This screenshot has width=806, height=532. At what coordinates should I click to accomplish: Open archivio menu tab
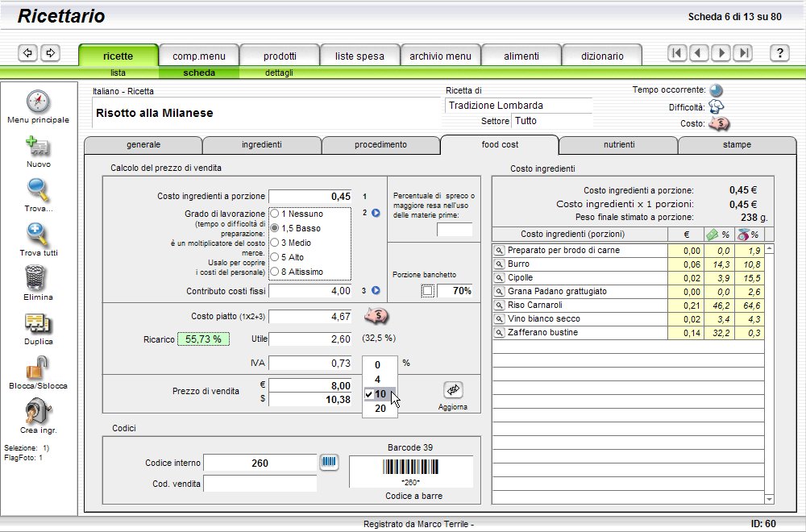click(x=441, y=56)
